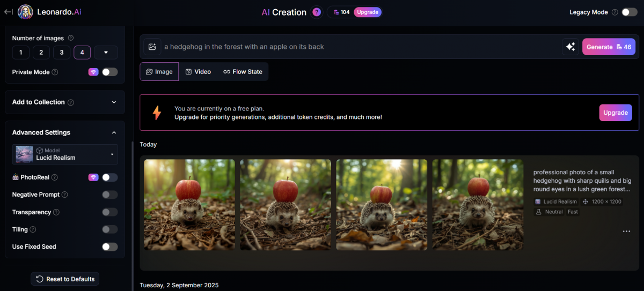The image size is (644, 291).
Task: Open the more image count options dropdown
Action: tap(106, 53)
